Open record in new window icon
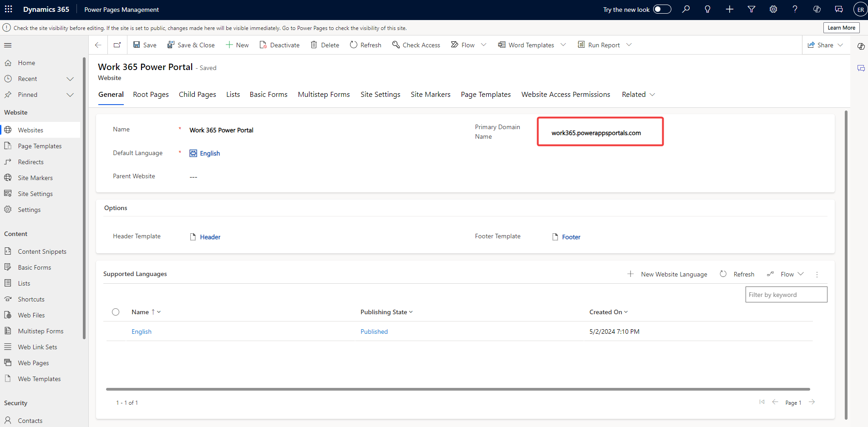This screenshot has width=868, height=427. click(x=117, y=45)
